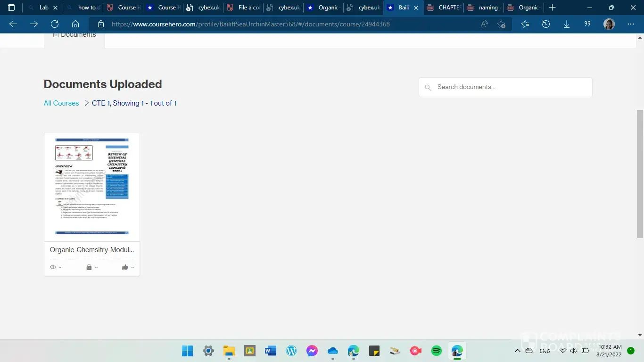Click the lock icon on document card
Viewport: 644px width, 362px height.
coord(89,267)
